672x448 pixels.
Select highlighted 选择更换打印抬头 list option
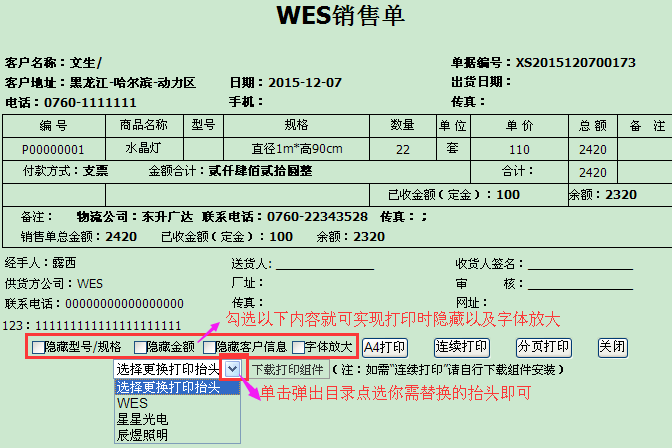click(168, 387)
